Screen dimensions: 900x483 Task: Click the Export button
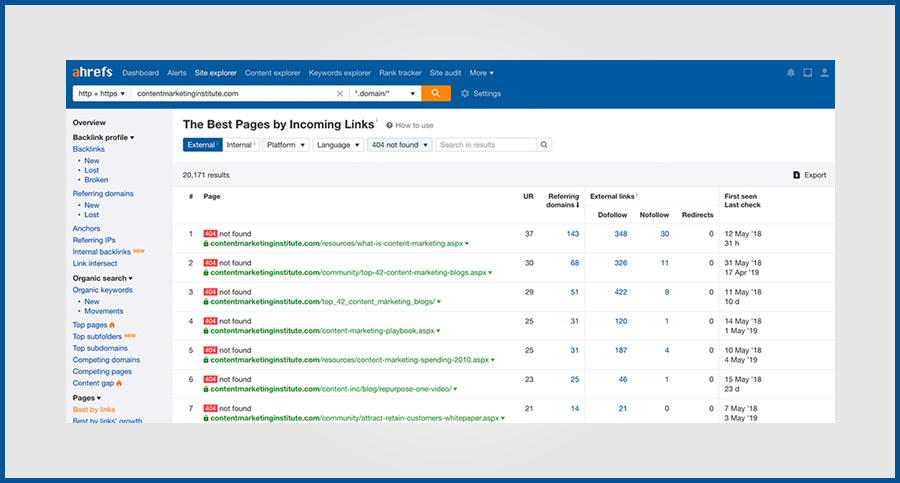[809, 175]
